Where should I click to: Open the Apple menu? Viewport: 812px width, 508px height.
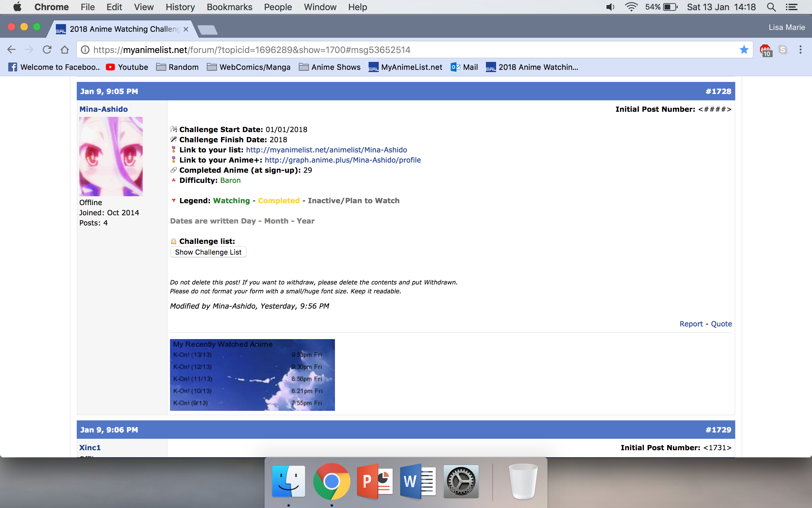[x=17, y=7]
